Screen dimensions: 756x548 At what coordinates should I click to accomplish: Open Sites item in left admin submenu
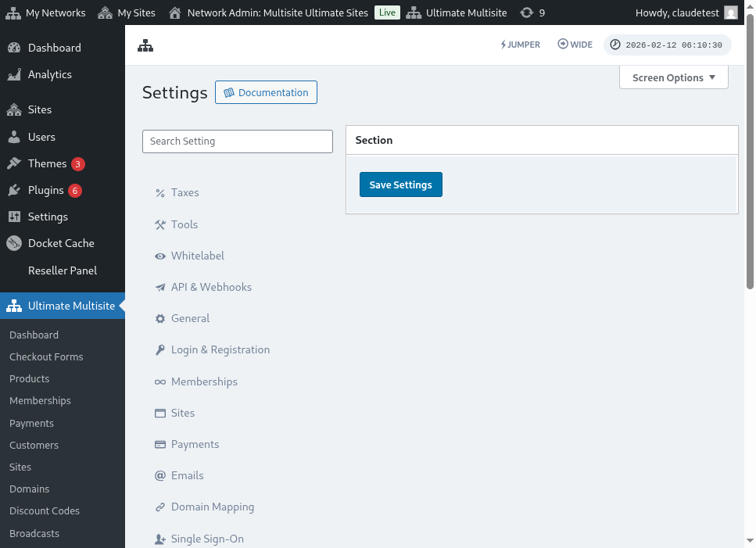pyautogui.click(x=20, y=467)
